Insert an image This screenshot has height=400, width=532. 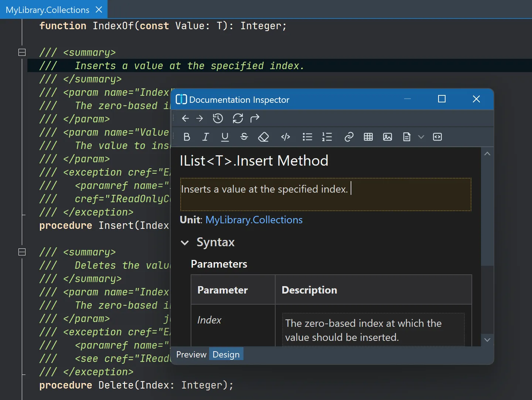(x=388, y=137)
